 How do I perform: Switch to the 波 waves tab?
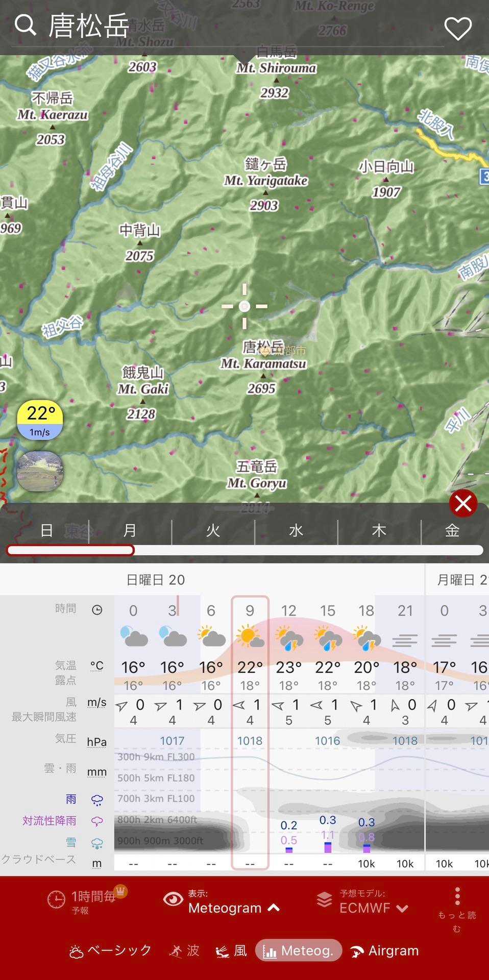click(x=184, y=950)
